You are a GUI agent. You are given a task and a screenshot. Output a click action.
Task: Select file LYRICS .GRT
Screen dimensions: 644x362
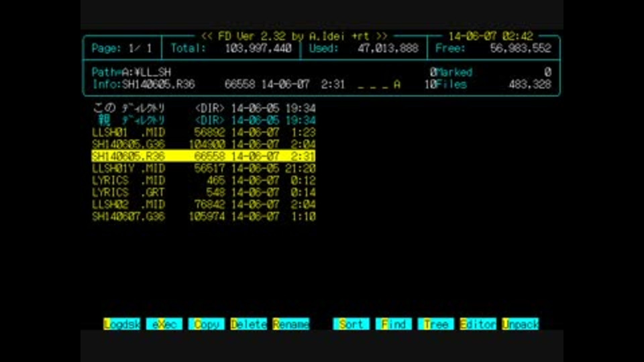[204, 192]
